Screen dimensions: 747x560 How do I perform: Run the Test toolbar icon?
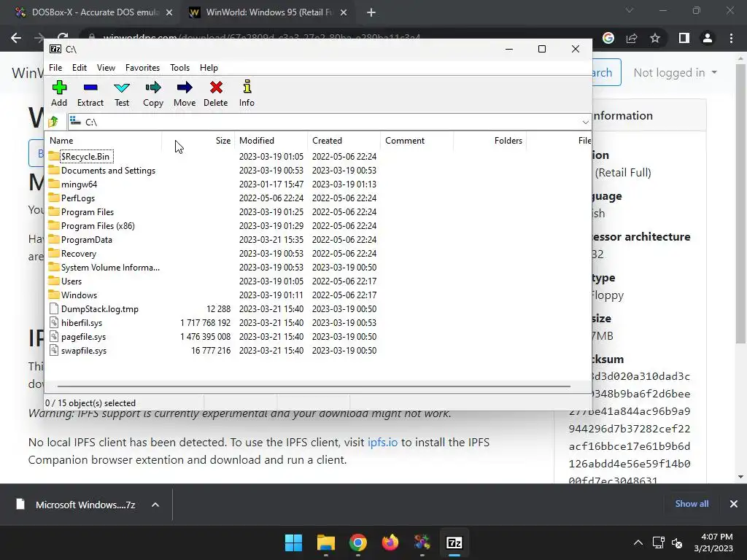(122, 93)
